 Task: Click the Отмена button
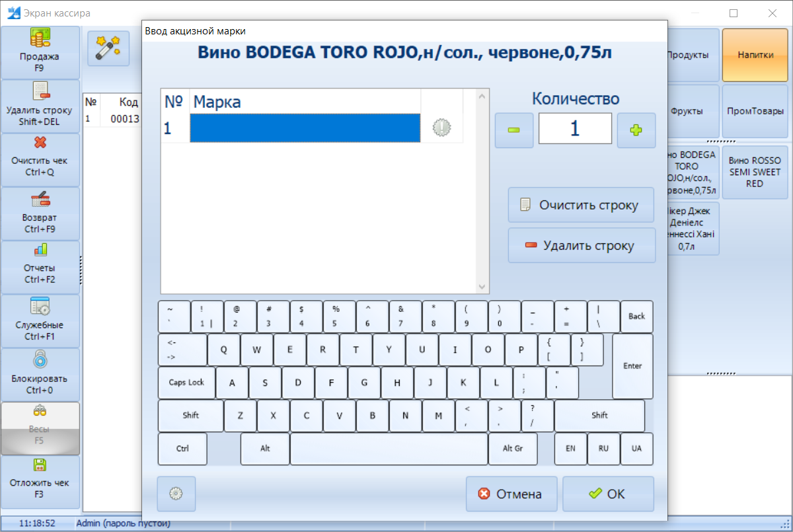point(511,494)
